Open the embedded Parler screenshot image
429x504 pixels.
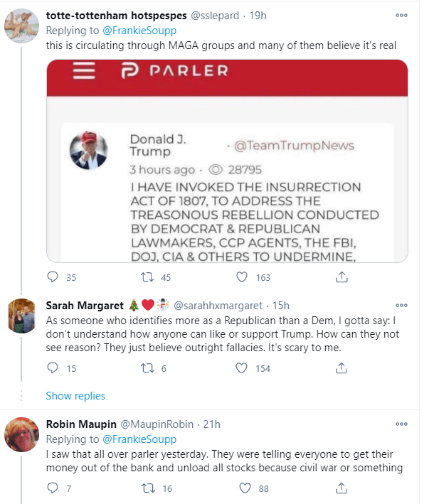pos(227,161)
